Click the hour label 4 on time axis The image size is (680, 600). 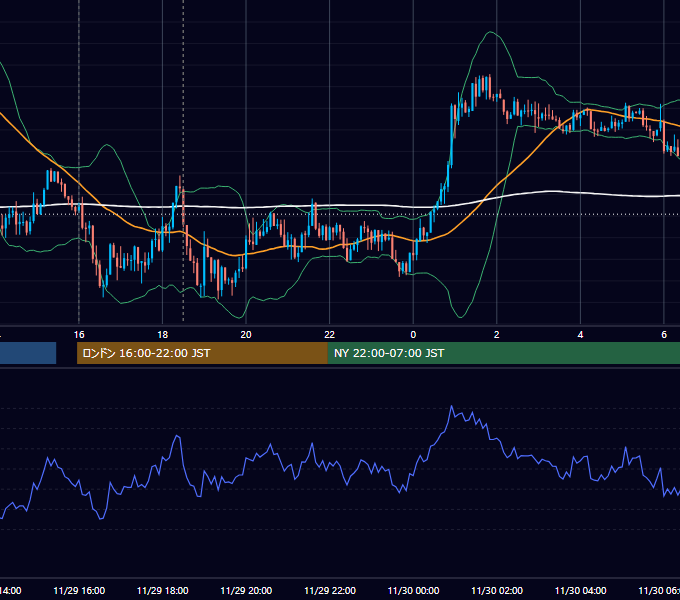tap(580, 335)
